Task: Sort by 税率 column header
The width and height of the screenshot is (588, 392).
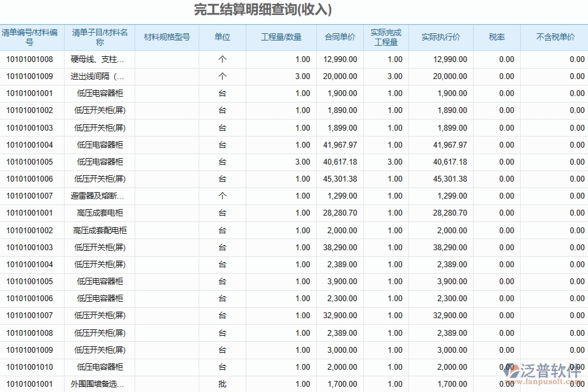Action: click(497, 37)
